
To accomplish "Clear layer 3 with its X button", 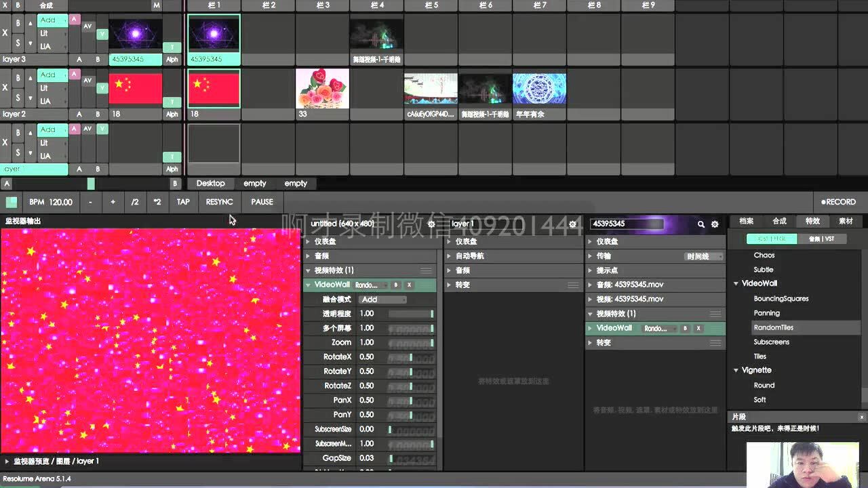I will tap(5, 33).
